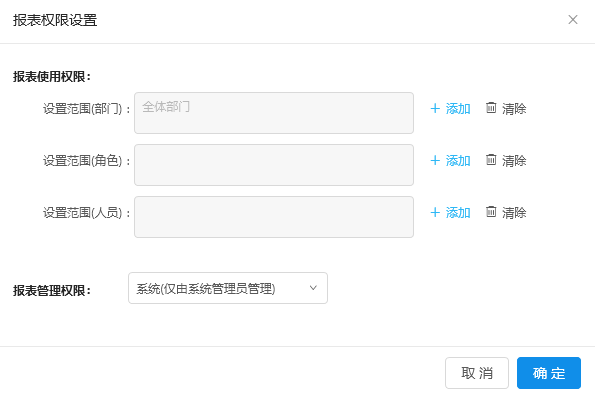Click the plus icon for 设置范围(部门)
The height and width of the screenshot is (396, 595).
coord(435,108)
